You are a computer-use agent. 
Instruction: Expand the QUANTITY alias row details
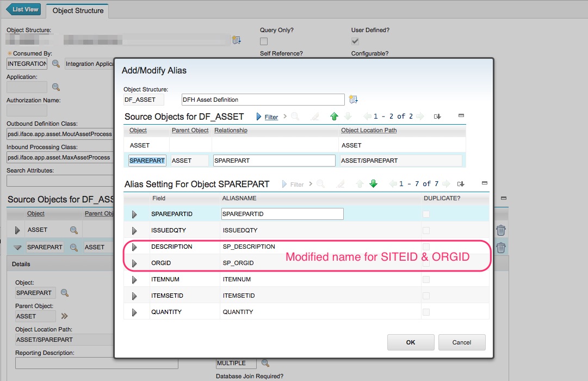134,312
